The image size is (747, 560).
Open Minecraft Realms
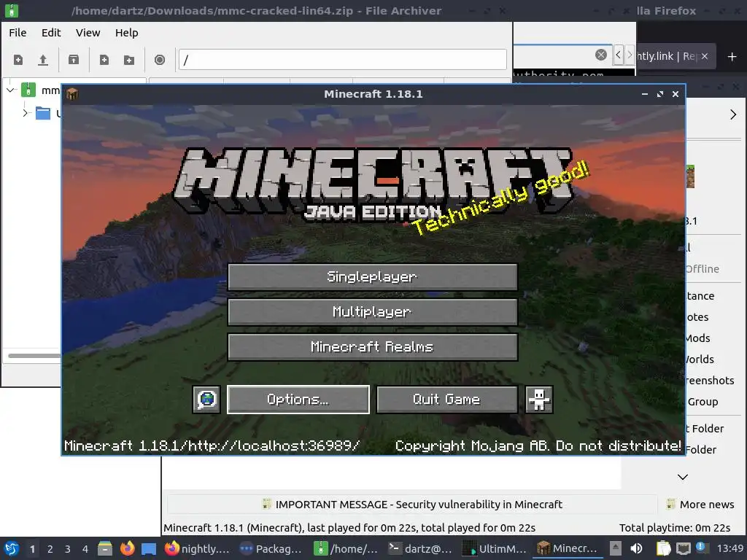click(373, 346)
